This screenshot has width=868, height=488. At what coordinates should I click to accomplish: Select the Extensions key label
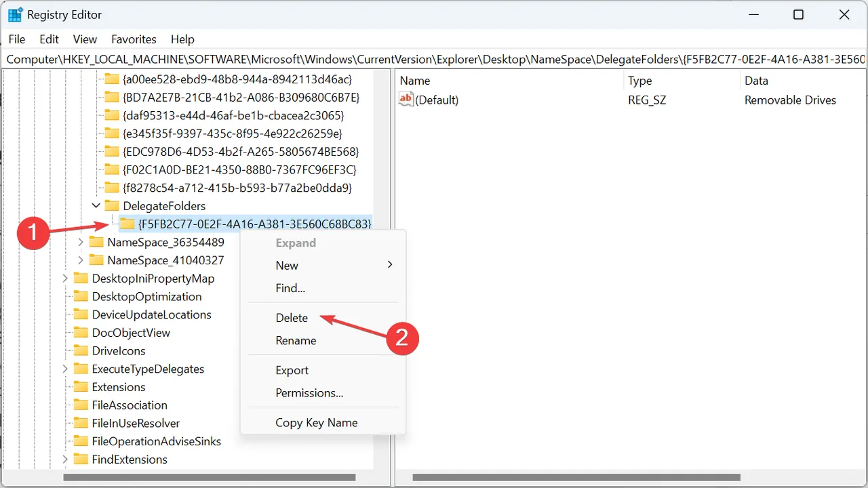[x=119, y=387]
